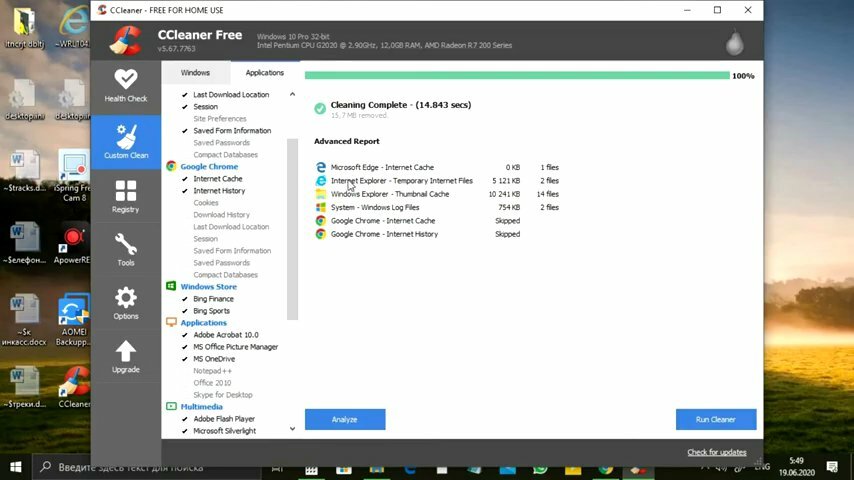This screenshot has width=854, height=480.
Task: Collapse the Multimedia category heading
Action: click(202, 406)
